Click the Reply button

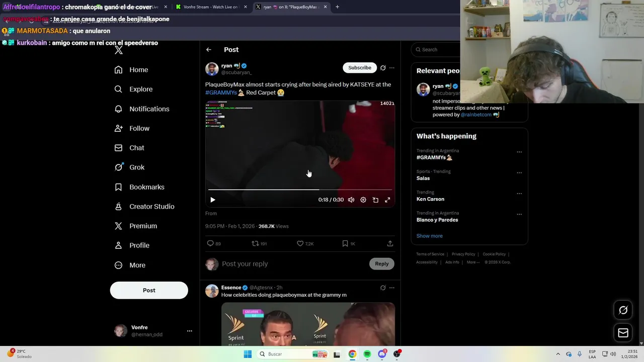tap(382, 263)
